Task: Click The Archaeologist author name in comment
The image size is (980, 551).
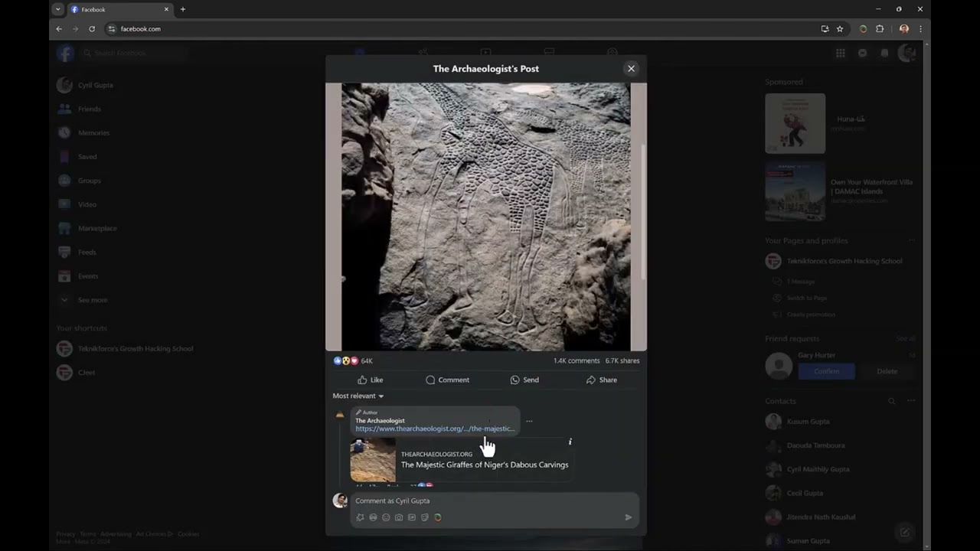Action: 380,420
